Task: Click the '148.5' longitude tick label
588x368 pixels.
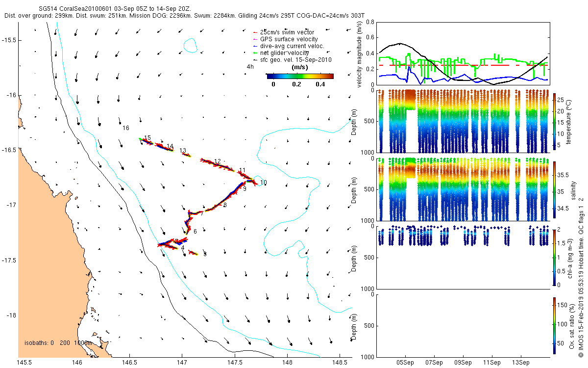Action: click(x=339, y=363)
